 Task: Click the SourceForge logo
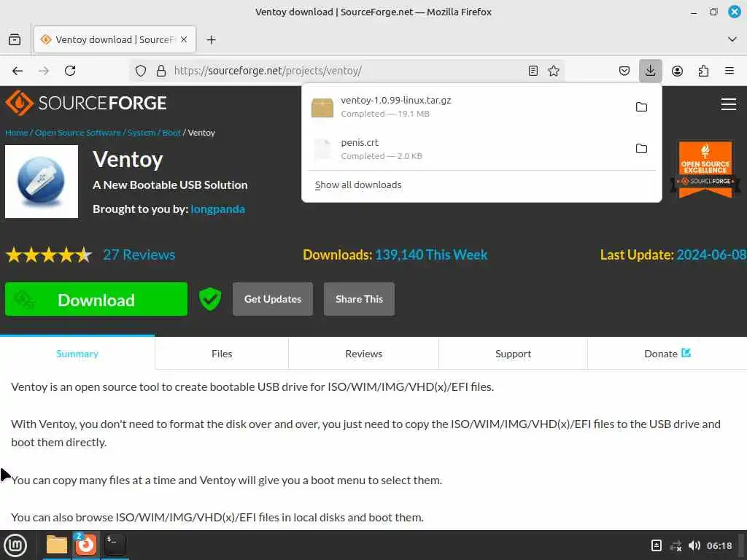click(x=86, y=103)
